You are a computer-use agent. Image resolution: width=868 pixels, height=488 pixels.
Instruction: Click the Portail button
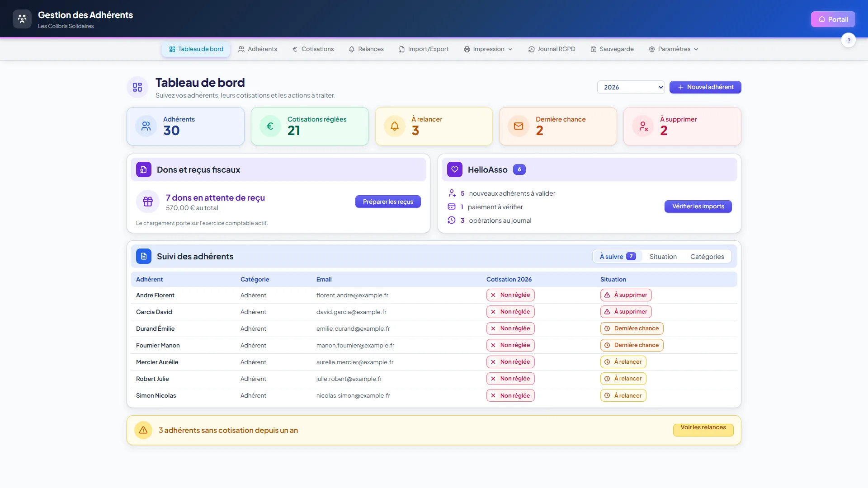click(x=833, y=19)
